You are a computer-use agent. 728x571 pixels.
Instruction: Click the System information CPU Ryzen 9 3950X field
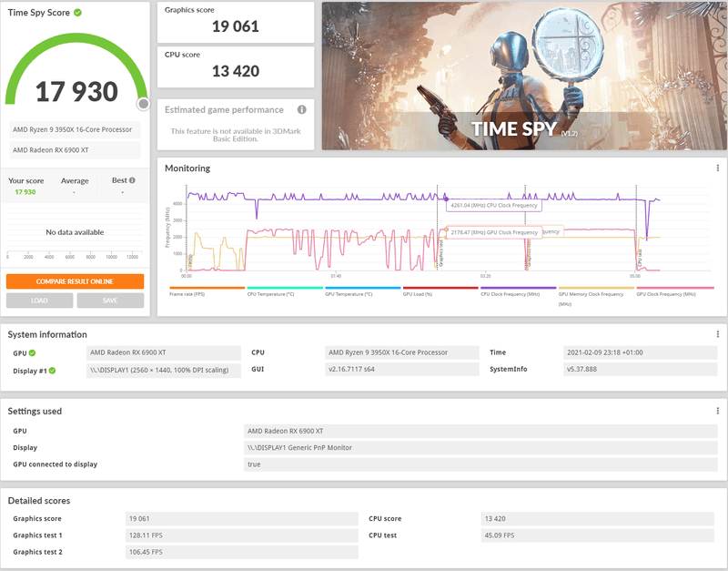point(402,352)
